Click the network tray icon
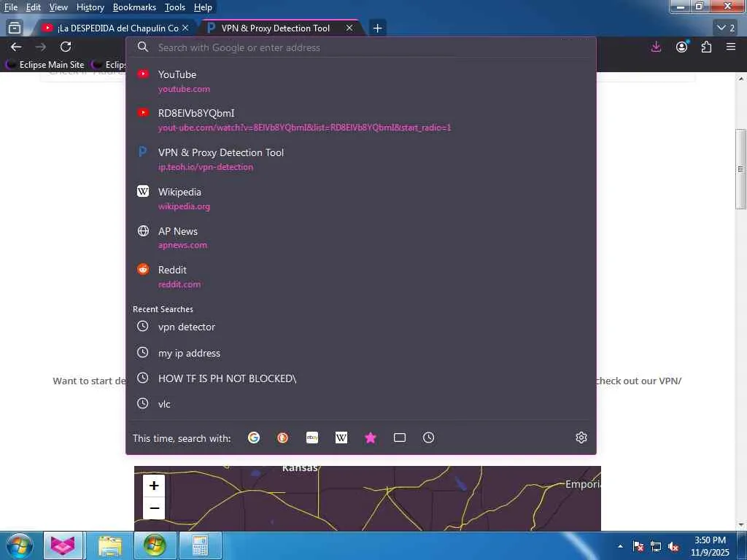The height and width of the screenshot is (560, 747). point(656,547)
